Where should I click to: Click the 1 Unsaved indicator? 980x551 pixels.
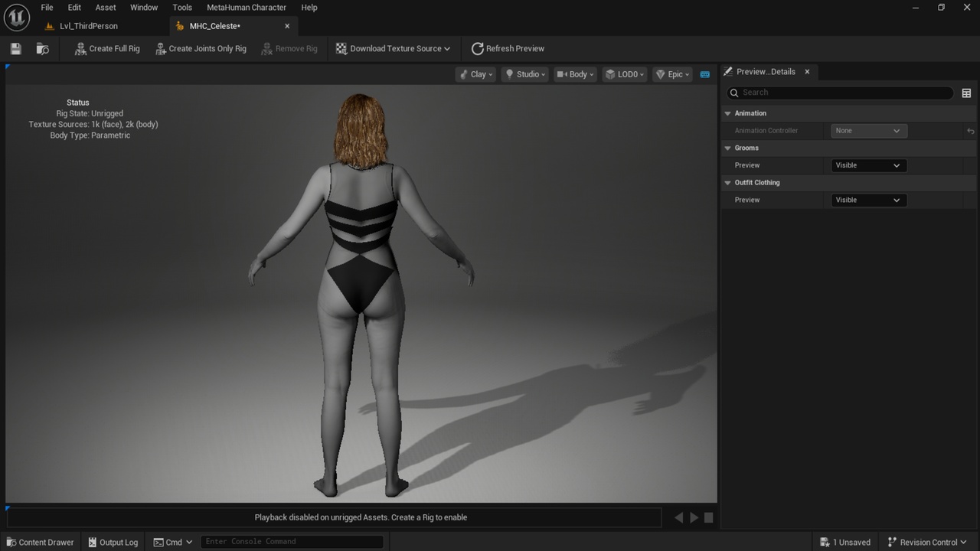pyautogui.click(x=844, y=542)
